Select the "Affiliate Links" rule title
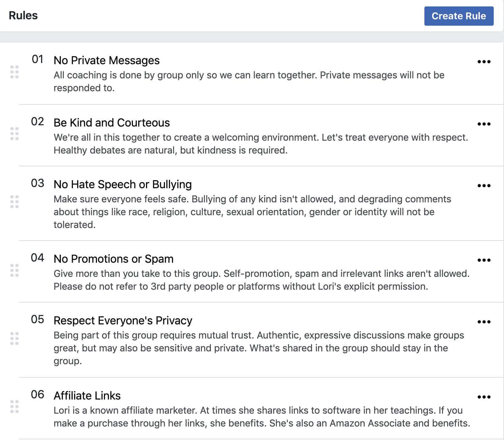This screenshot has height=440, width=504. point(87,396)
